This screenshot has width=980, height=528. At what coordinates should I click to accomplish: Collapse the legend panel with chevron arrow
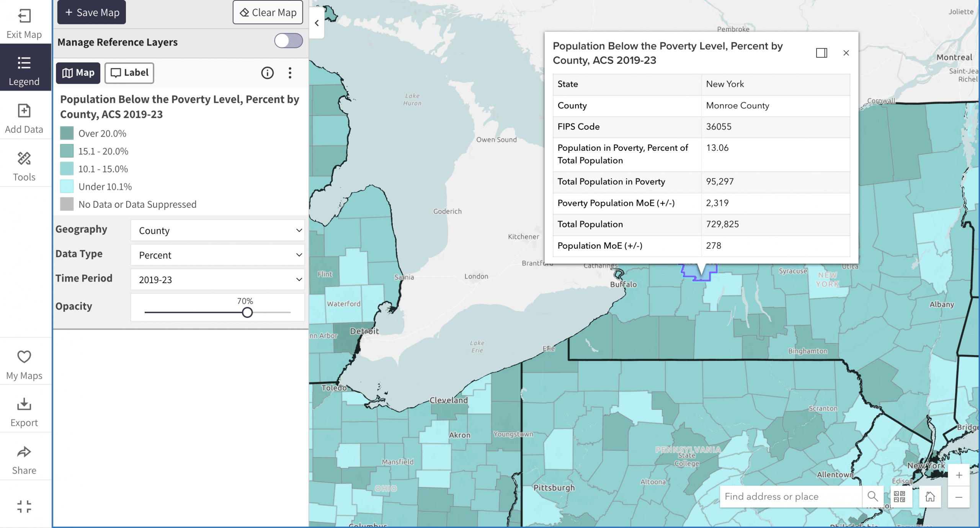coord(317,23)
